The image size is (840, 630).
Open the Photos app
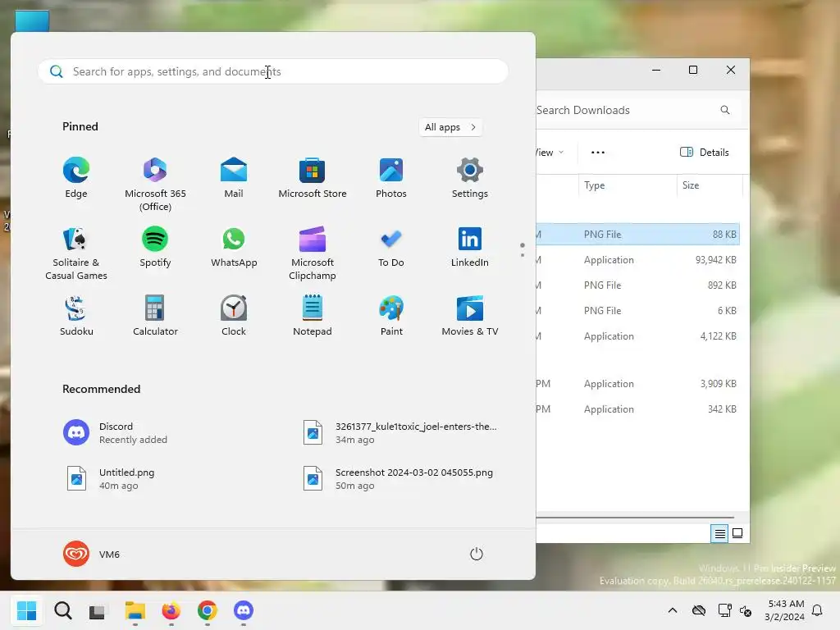[x=391, y=178]
